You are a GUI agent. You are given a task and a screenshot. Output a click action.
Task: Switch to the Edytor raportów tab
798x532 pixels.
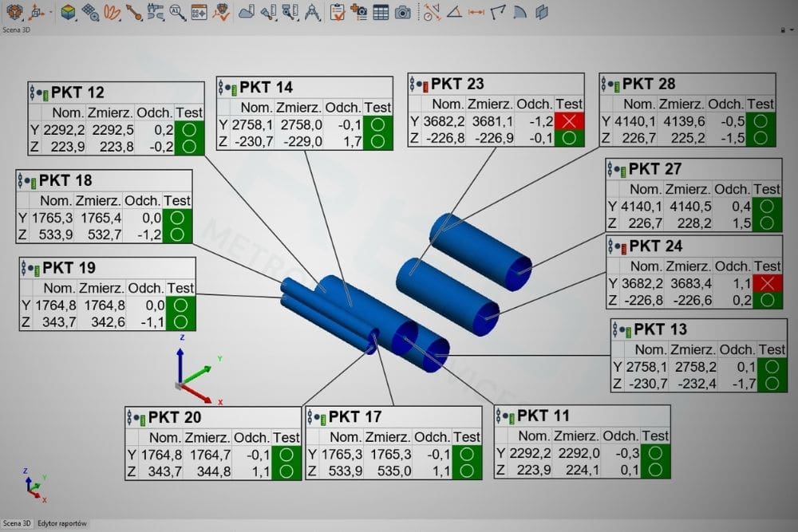(x=64, y=524)
